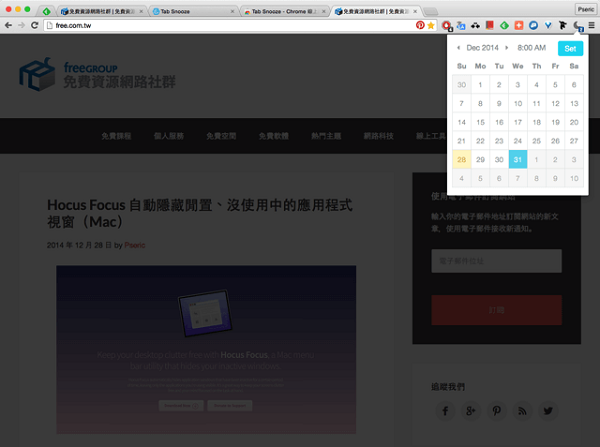
Task: Open the 個人服務 nav menu
Action: point(169,136)
